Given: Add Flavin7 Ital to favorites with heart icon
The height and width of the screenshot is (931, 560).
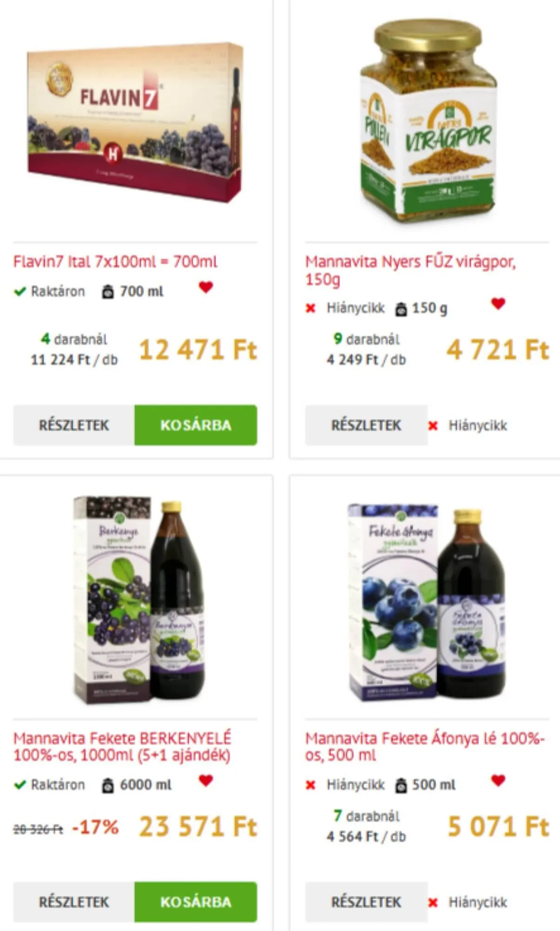Looking at the screenshot, I should coord(206,287).
